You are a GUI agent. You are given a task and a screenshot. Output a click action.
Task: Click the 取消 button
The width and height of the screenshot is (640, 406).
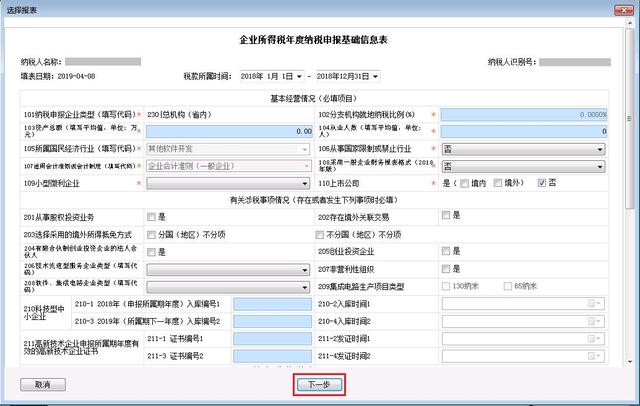pyautogui.click(x=43, y=384)
